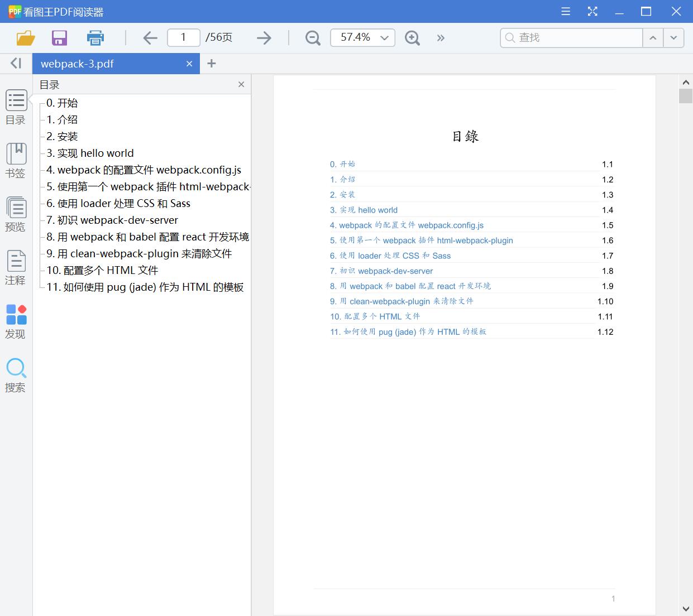Viewport: 693px width, 616px height.
Task: Select outline item '5. 使用第一个 webpack 插件'
Action: 149,186
